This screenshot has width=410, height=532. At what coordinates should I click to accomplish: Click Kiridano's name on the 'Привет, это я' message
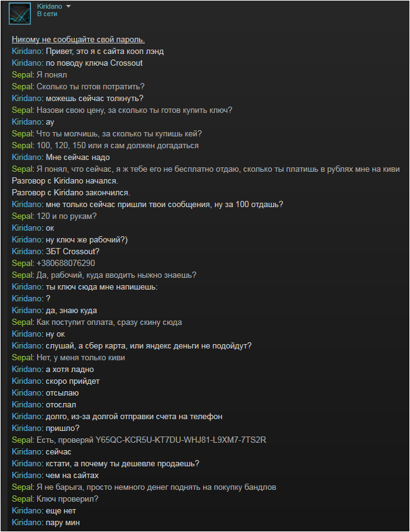(27, 51)
